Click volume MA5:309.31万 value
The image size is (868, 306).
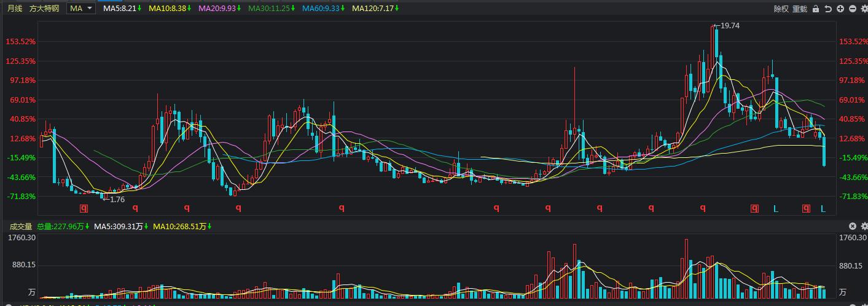[121, 226]
